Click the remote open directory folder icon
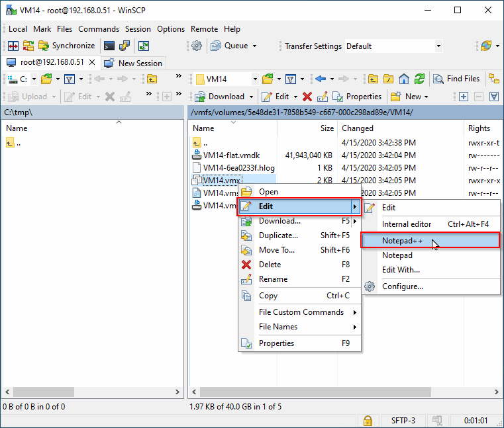The height and width of the screenshot is (428, 504). click(268, 79)
